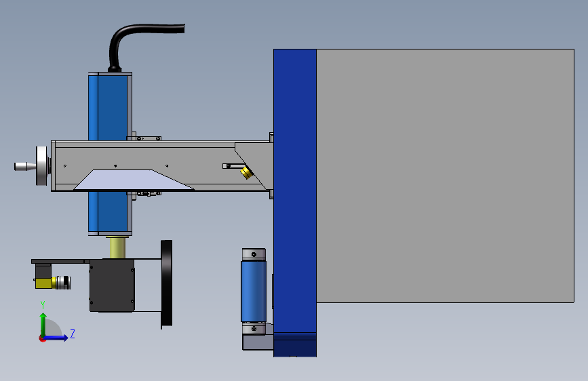Screen dimensions: 588x381
Task: Click the green Y axis arrow of triad
Action: click(43, 324)
